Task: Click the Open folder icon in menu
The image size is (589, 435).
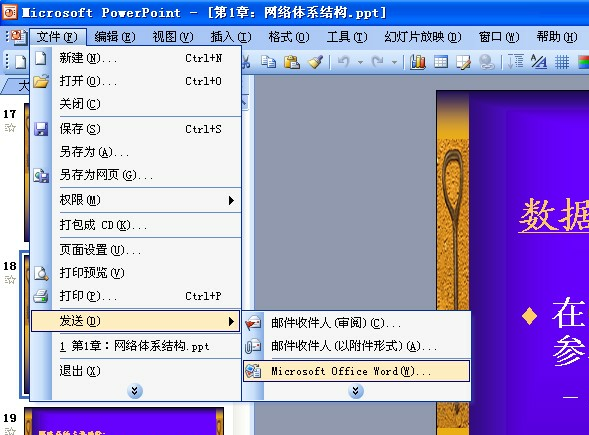Action: click(x=41, y=81)
